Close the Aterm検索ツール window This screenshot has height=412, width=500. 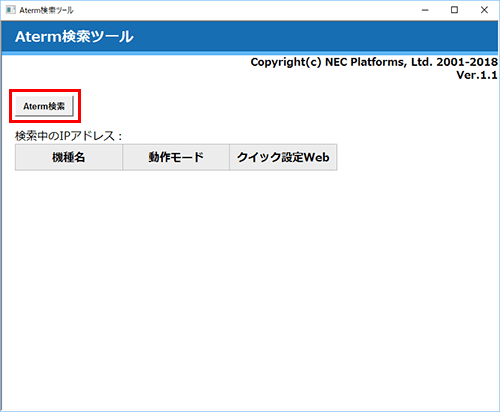pos(484,10)
